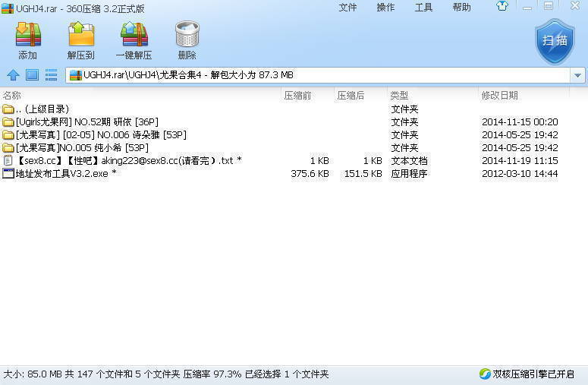Select [Ugirls尤果网] NO.52期 研依 [36P] folder
The width and height of the screenshot is (588, 385).
(87, 122)
